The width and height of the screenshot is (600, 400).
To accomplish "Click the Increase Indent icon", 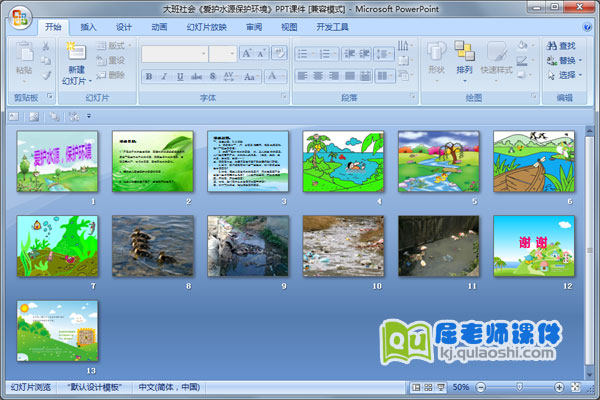I will tap(364, 54).
